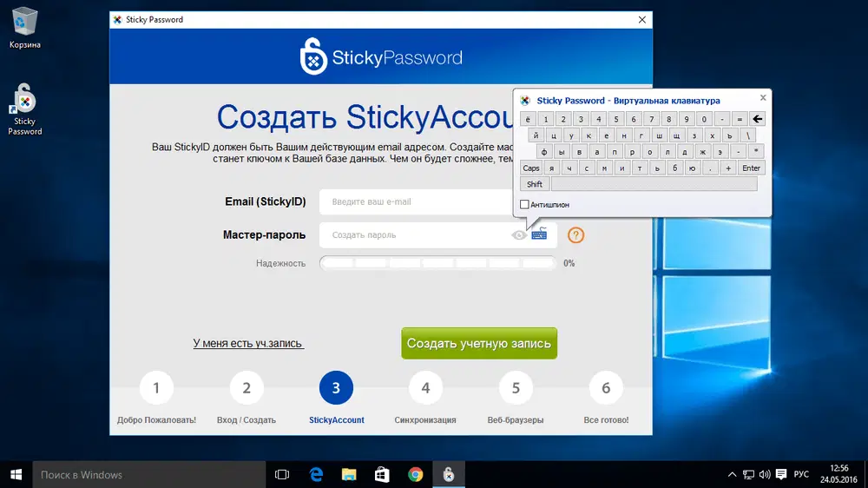Click the Поиск в Windows search box
The height and width of the screenshot is (488, 868).
(x=149, y=475)
